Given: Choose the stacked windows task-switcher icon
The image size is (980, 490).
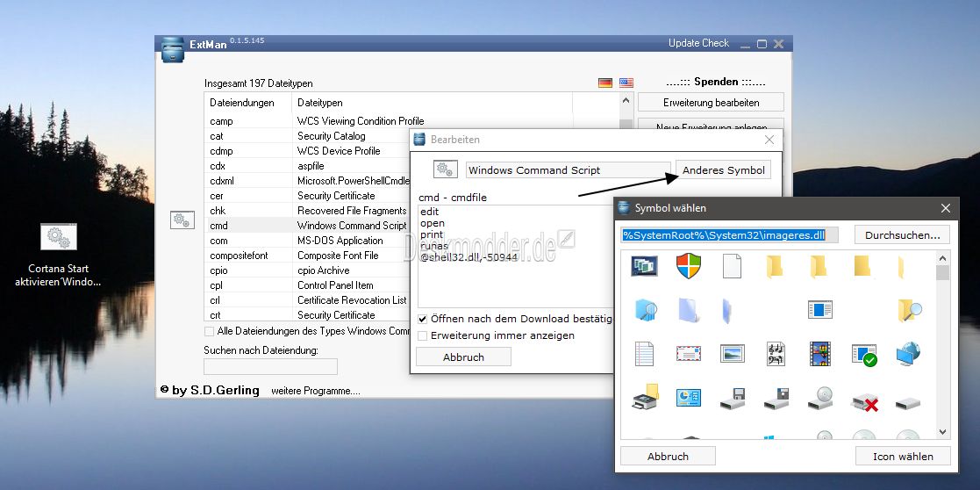Looking at the screenshot, I should 644,265.
